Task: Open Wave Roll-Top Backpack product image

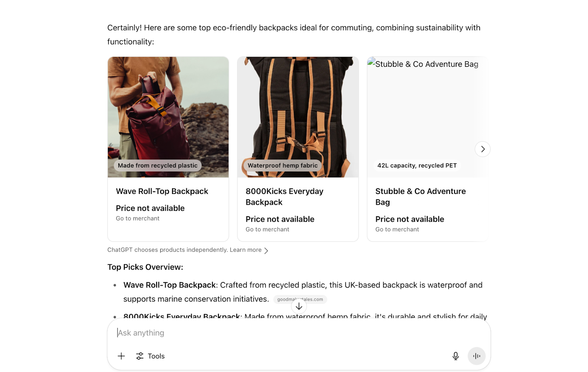Action: pos(168,117)
